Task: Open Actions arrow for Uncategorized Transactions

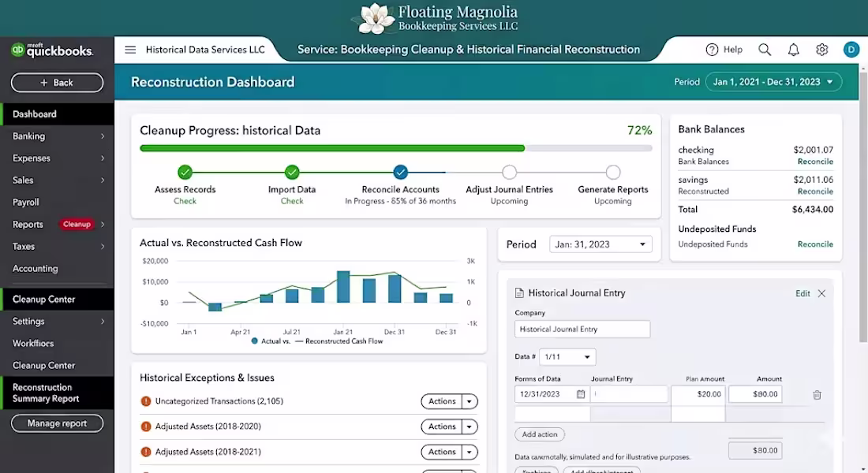Action: coord(470,401)
